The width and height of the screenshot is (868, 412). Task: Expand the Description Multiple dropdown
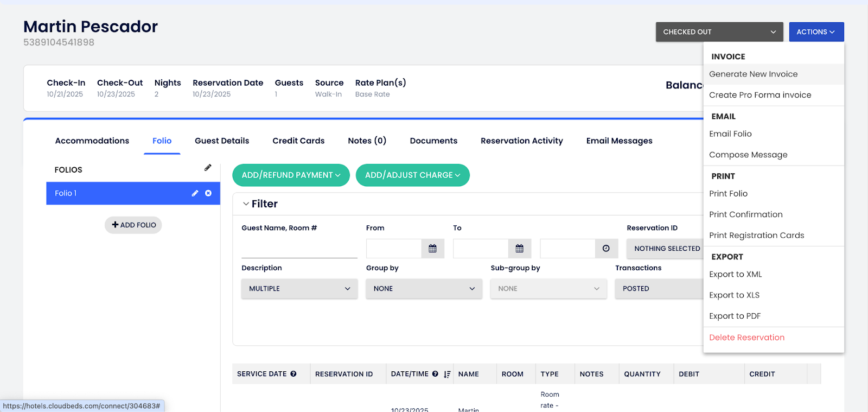tap(299, 289)
